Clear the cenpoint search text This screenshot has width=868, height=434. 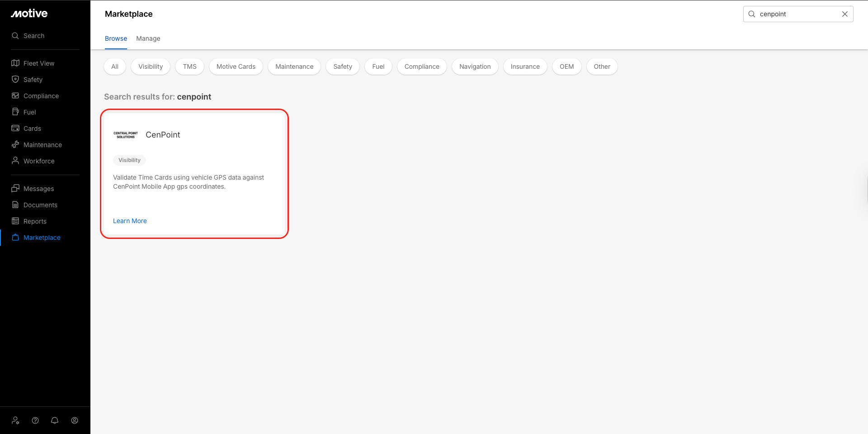845,14
